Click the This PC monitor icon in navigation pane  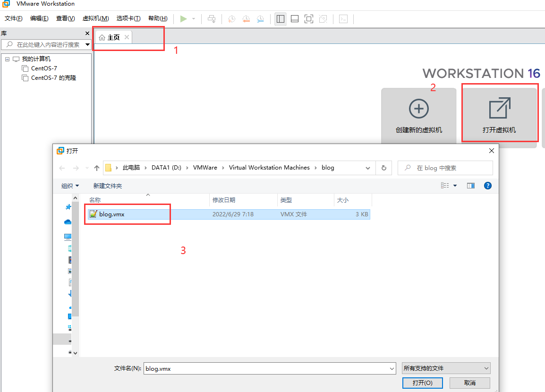[x=68, y=237]
